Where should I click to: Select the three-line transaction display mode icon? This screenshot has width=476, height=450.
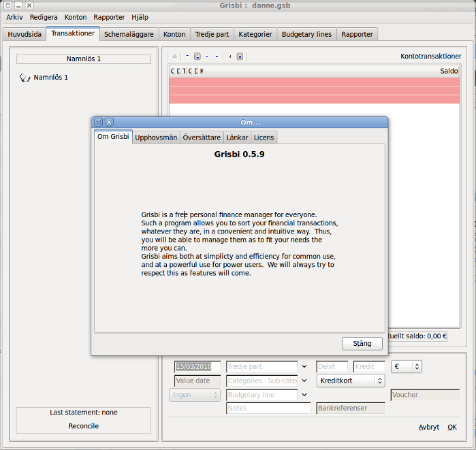pos(207,56)
